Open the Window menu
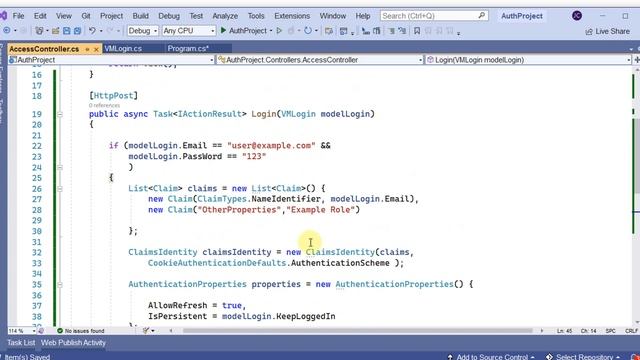This screenshot has height=360, width=640. pos(333,16)
